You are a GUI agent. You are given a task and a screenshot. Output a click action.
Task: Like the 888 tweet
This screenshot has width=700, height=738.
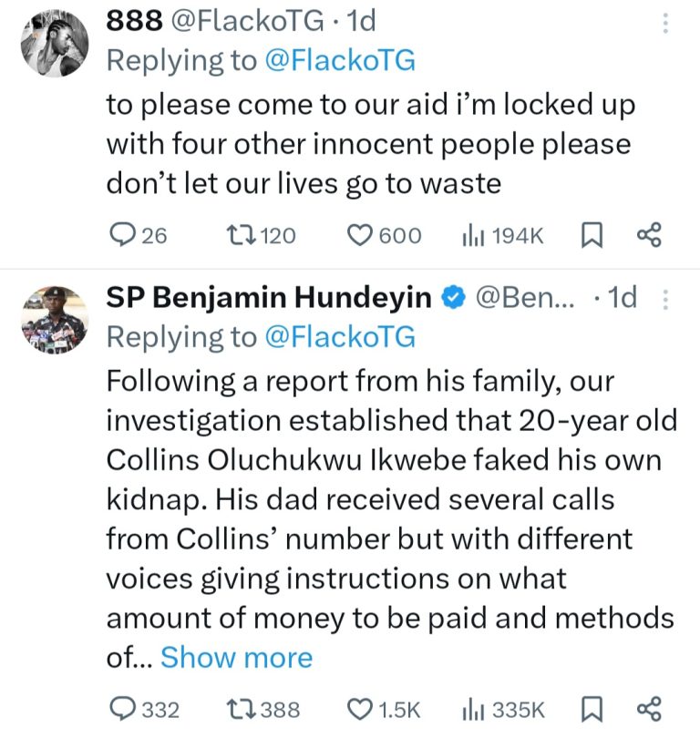[x=363, y=236]
